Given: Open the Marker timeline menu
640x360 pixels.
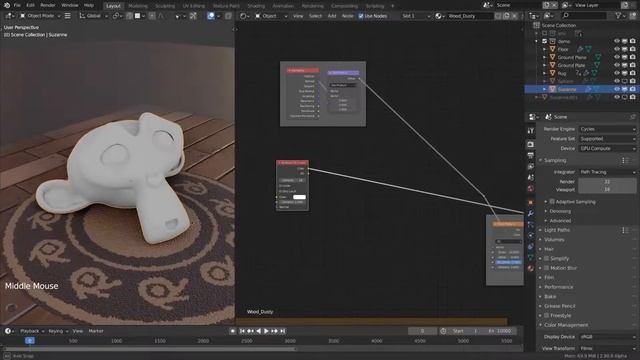Looking at the screenshot, I should coord(96,331).
